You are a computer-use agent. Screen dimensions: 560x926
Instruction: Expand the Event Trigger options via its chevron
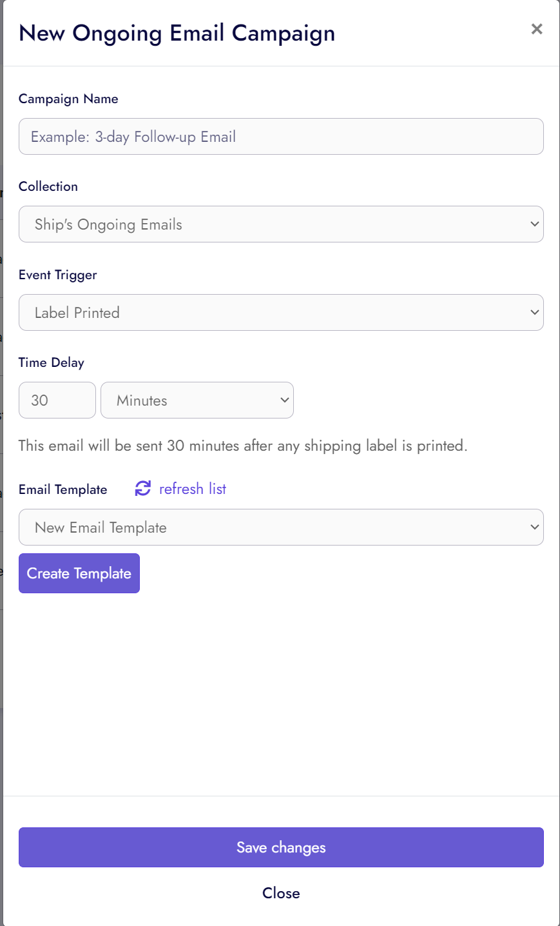tap(534, 312)
